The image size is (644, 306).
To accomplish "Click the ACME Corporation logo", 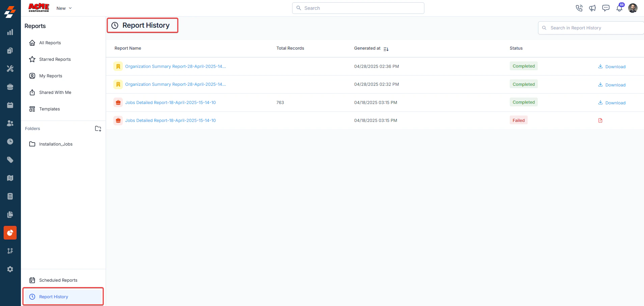I will click(39, 8).
